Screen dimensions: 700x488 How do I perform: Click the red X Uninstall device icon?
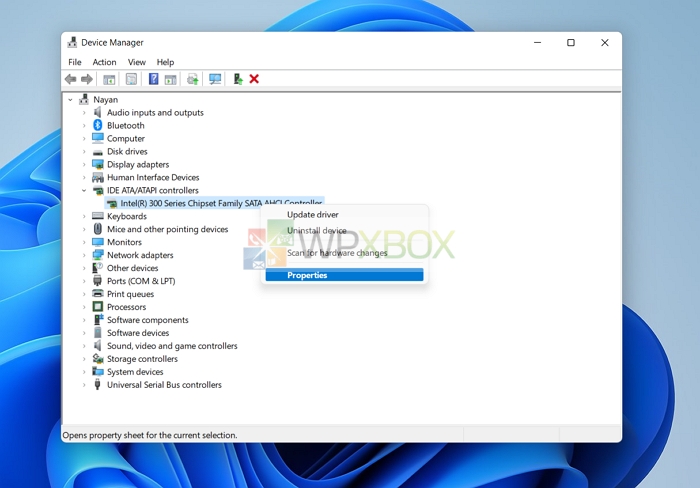pos(254,79)
